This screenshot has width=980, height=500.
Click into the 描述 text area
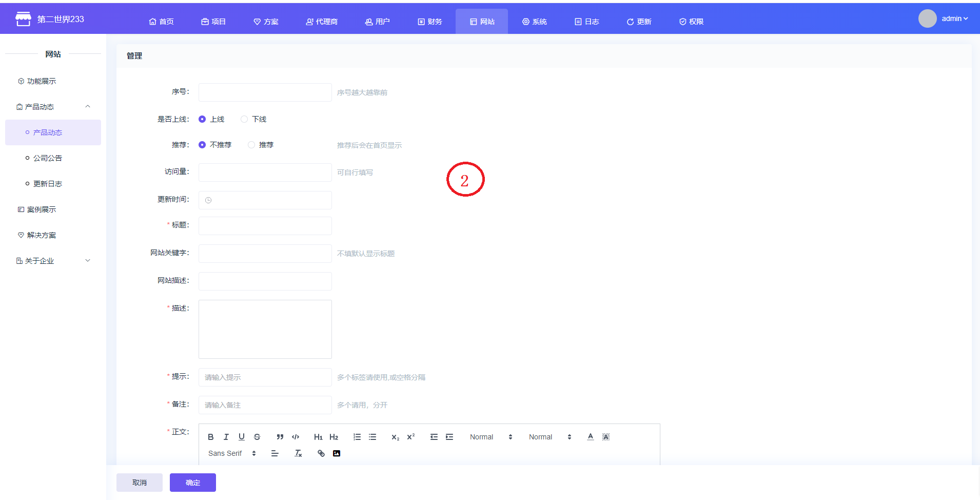(265, 329)
